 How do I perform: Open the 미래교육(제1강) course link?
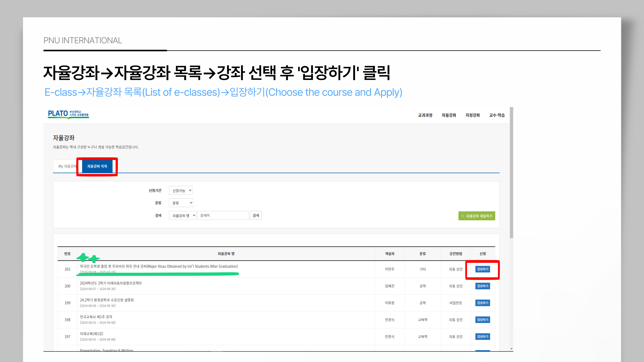[91, 334]
